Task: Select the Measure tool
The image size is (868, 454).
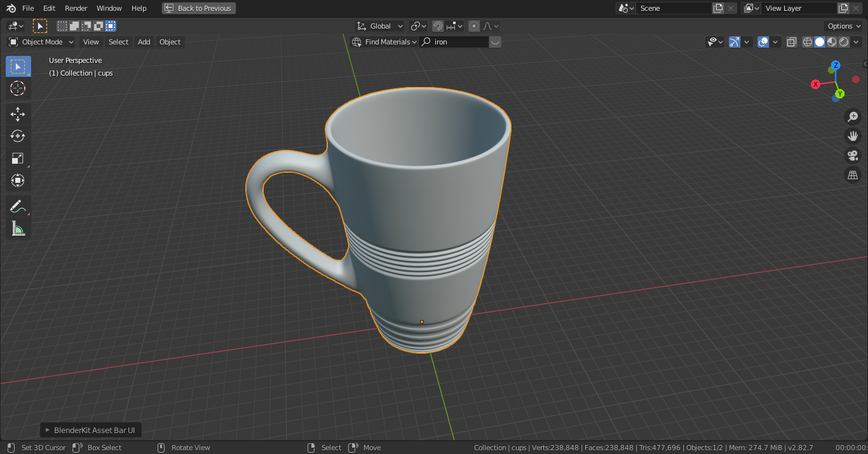Action: pos(18,229)
